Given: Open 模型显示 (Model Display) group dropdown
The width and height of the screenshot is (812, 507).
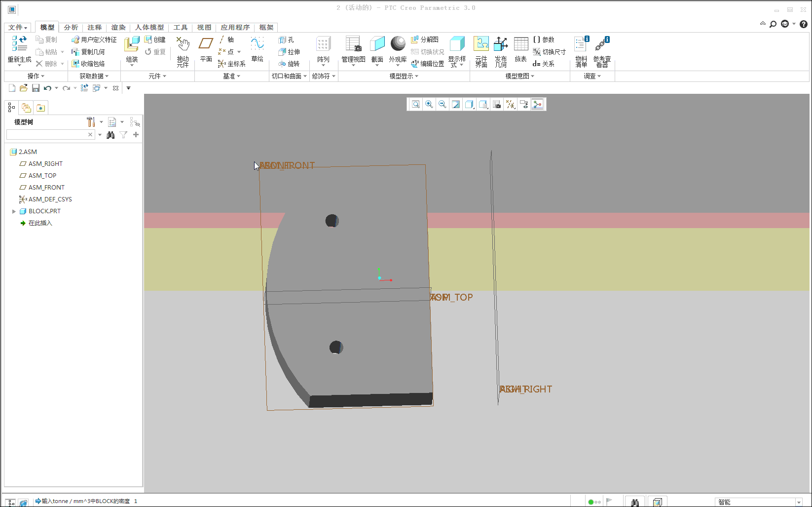Looking at the screenshot, I should (404, 76).
